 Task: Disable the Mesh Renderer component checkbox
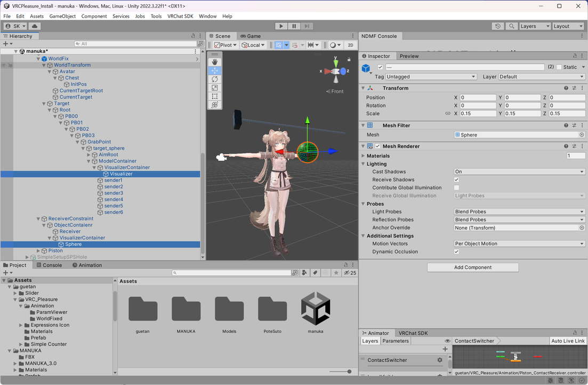[377, 146]
